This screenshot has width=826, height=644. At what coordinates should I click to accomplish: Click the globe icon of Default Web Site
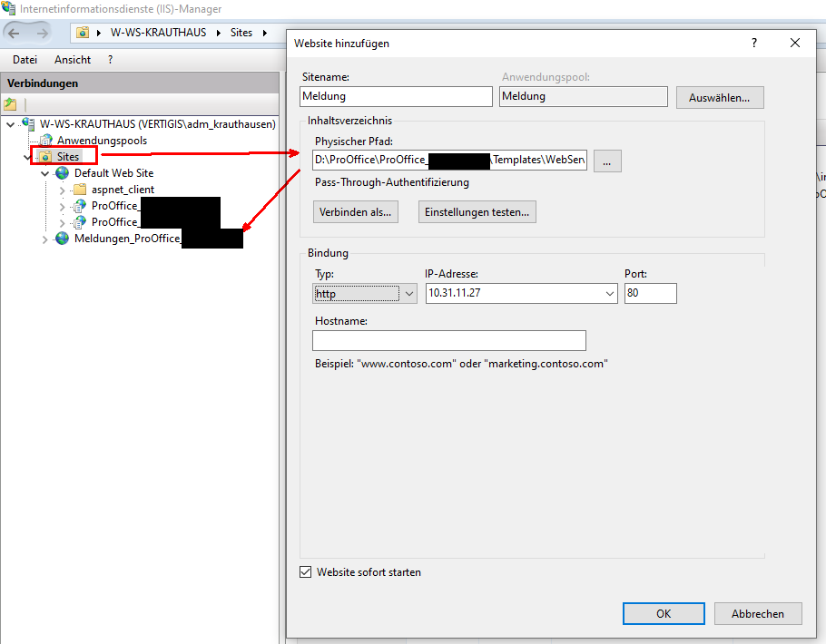pyautogui.click(x=62, y=172)
